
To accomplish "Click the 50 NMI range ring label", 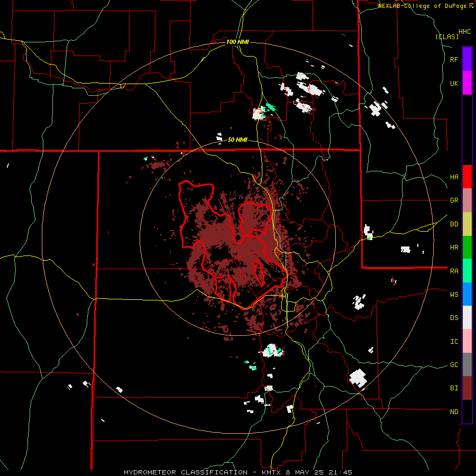I will pyautogui.click(x=237, y=140).
